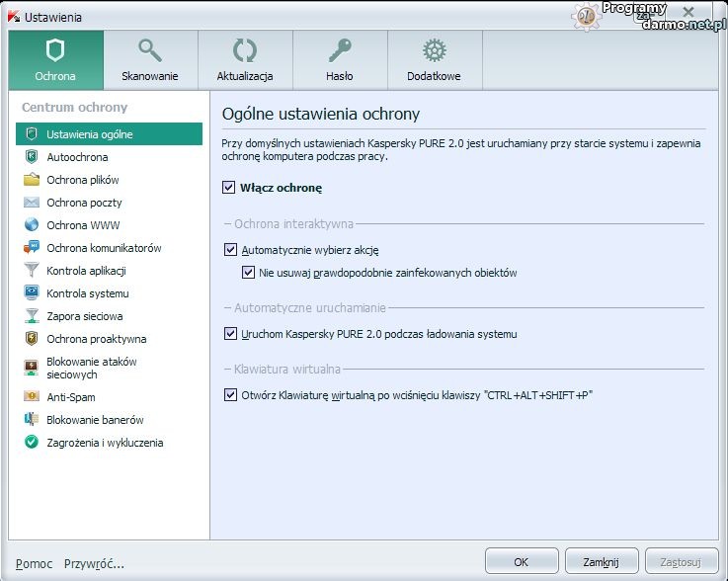Open Anti-Spam settings
The width and height of the screenshot is (728, 581).
click(x=109, y=396)
